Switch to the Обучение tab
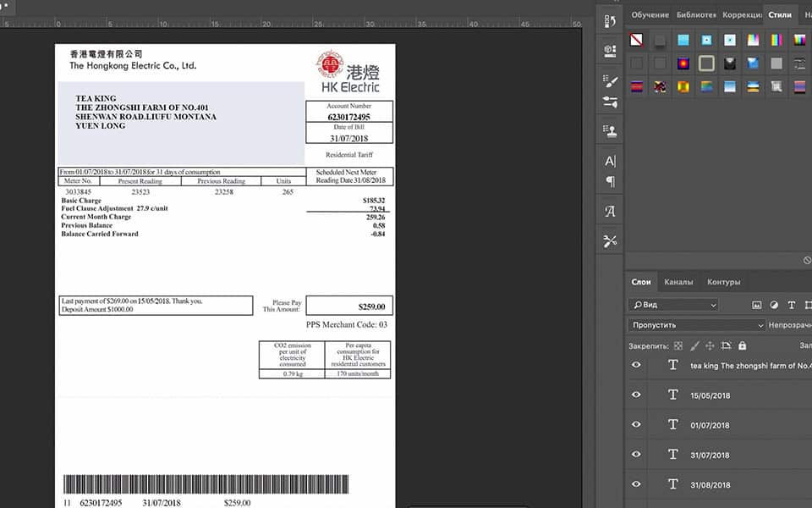The image size is (812, 508). [x=650, y=15]
